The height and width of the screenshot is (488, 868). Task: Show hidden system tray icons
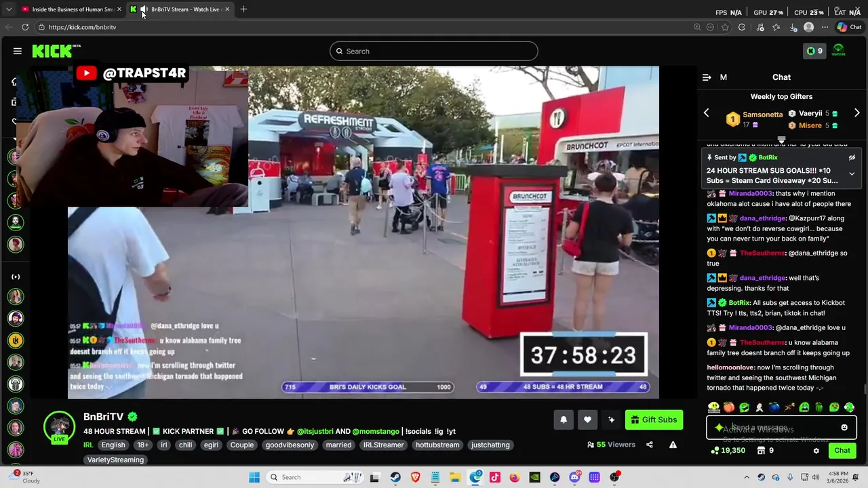coord(747,477)
